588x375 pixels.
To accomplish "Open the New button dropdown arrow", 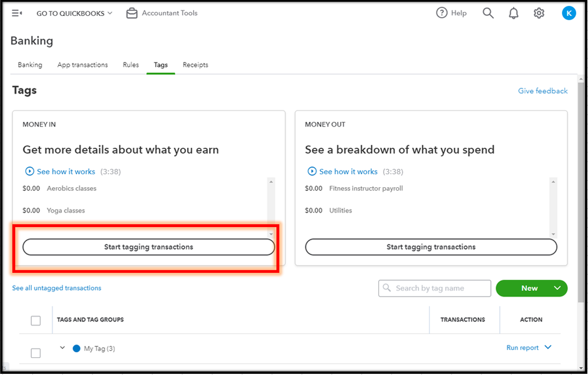I will 557,288.
